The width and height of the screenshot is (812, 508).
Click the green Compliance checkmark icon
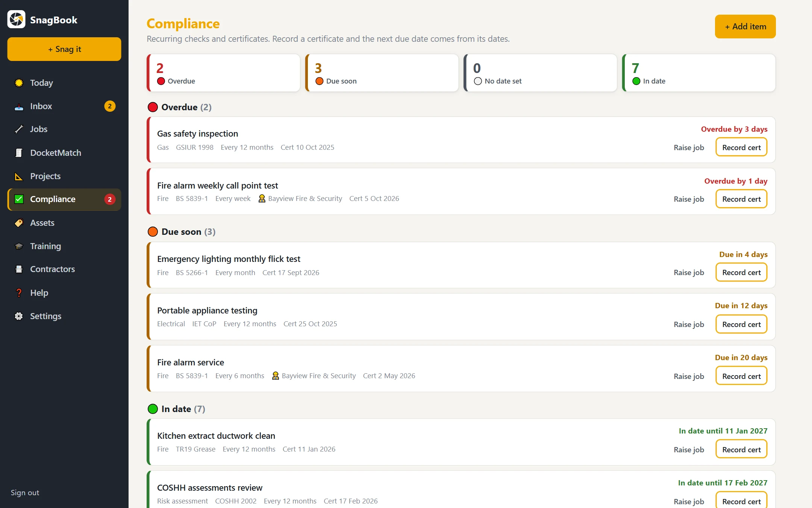pyautogui.click(x=19, y=199)
